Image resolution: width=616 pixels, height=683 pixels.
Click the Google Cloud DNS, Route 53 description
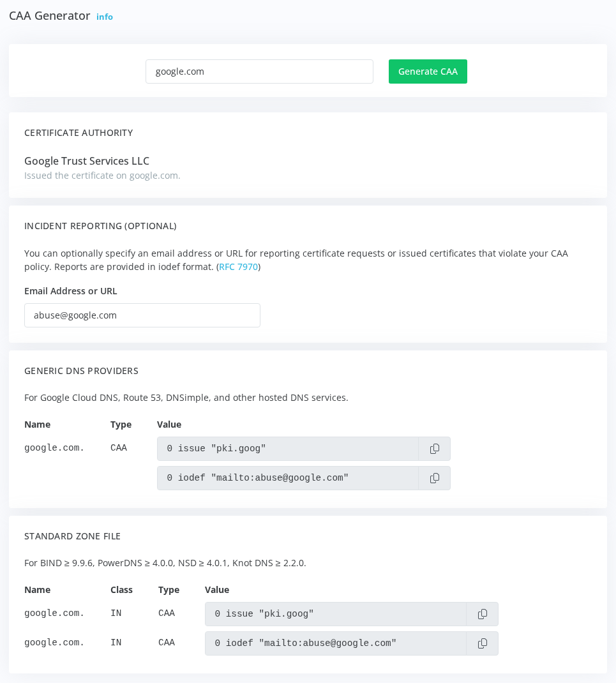pyautogui.click(x=186, y=398)
